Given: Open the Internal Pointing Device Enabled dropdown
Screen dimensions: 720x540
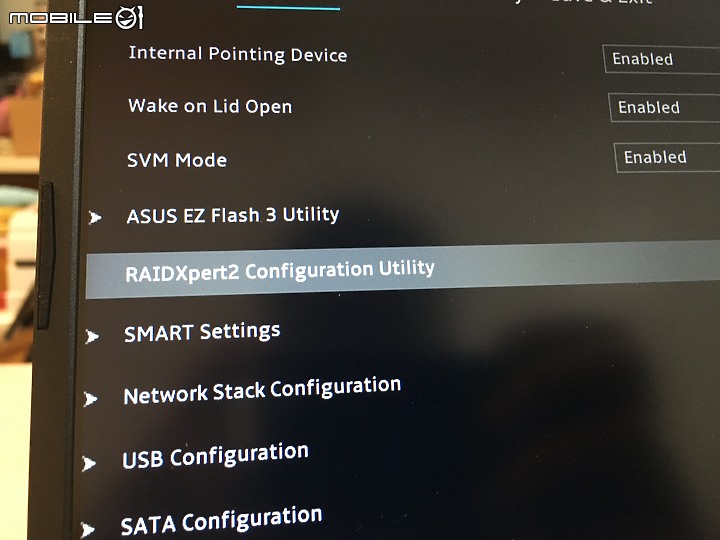Looking at the screenshot, I should click(x=661, y=60).
